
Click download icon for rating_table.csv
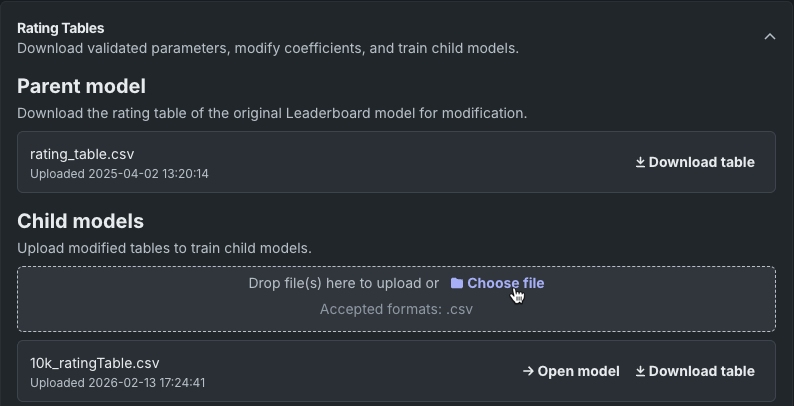[x=640, y=162]
